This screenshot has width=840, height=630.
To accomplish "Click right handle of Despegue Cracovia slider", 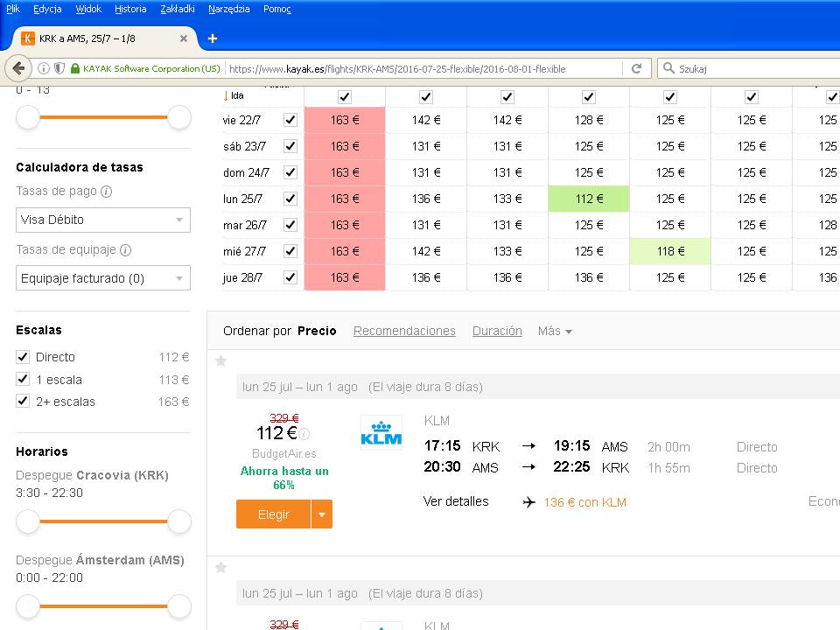I will [179, 521].
